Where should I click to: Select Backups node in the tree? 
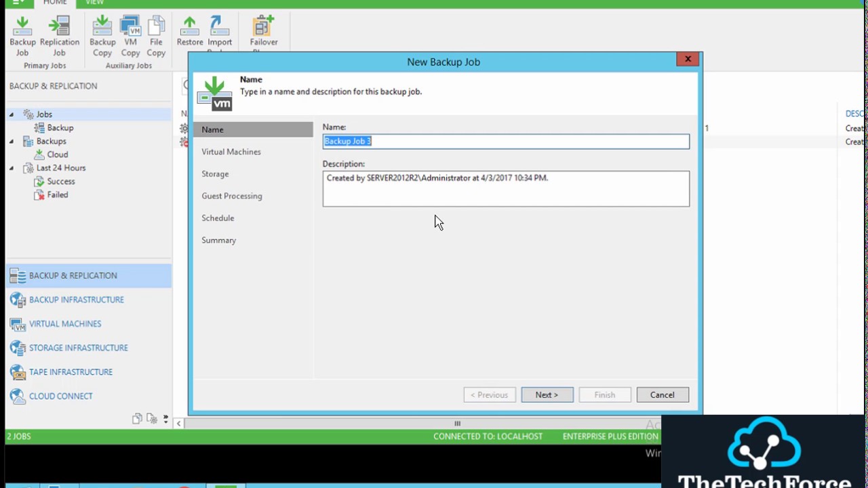(x=52, y=141)
